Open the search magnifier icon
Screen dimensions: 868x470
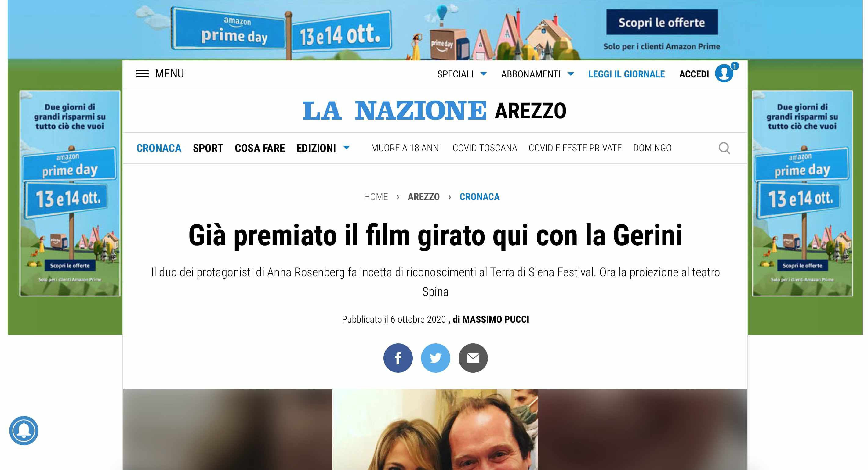724,148
